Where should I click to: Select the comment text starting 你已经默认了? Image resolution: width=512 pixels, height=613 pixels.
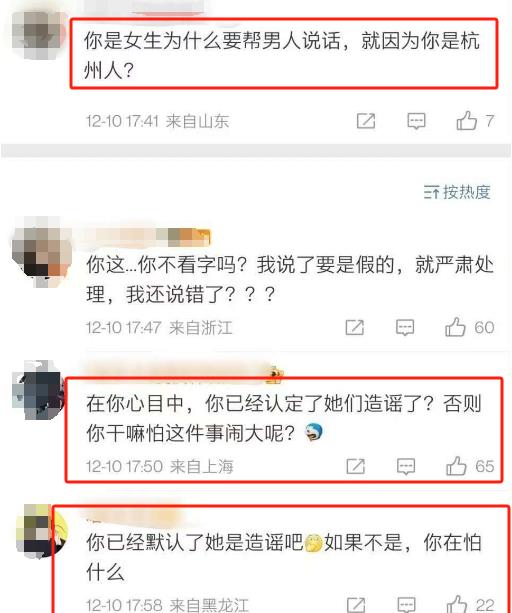point(284,557)
